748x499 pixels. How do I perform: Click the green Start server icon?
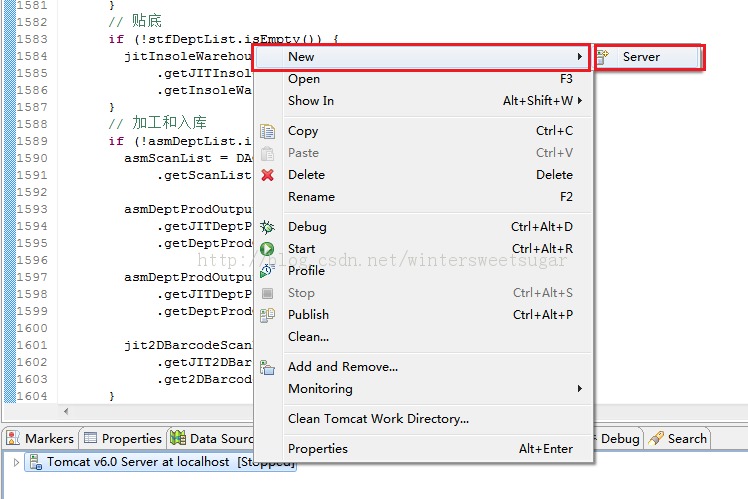coord(267,249)
